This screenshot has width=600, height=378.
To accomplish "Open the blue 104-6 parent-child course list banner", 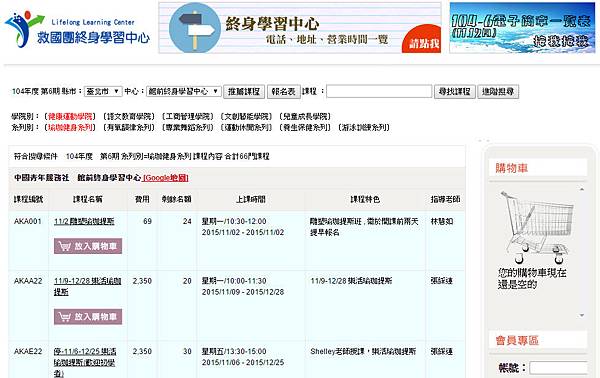I will (522, 28).
